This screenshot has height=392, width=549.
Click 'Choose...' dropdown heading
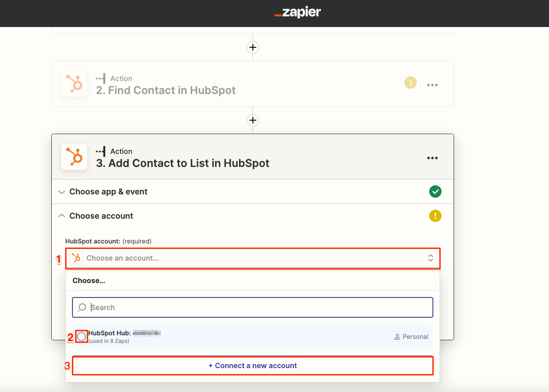point(89,280)
